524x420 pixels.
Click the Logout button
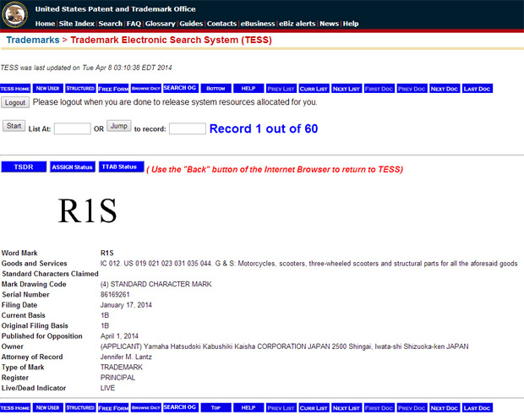tap(15, 102)
